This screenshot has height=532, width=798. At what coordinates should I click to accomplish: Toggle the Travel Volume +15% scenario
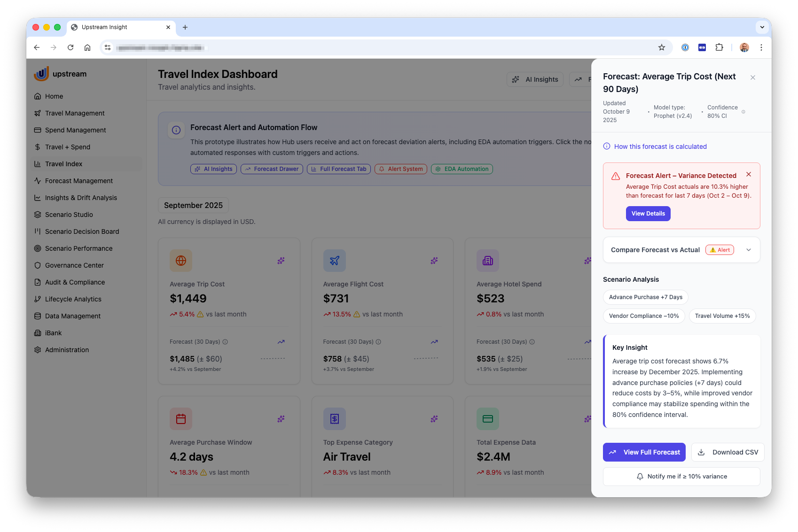coord(722,316)
